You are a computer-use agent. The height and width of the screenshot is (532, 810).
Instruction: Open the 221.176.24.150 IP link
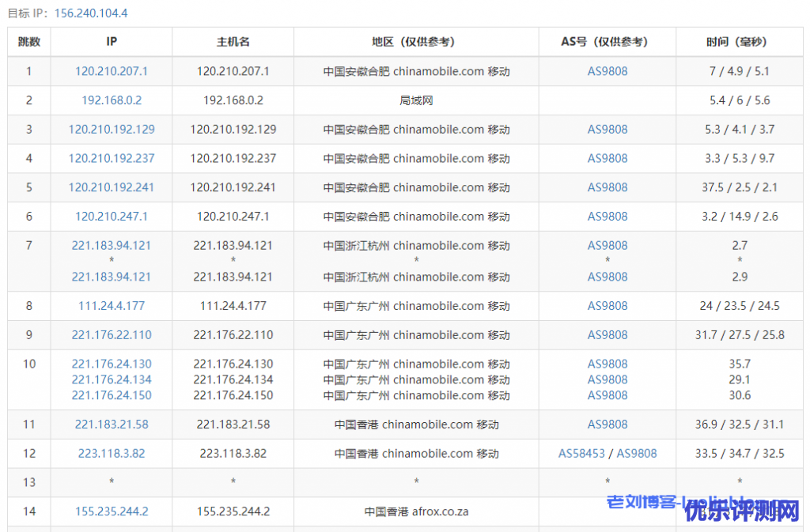tap(112, 395)
